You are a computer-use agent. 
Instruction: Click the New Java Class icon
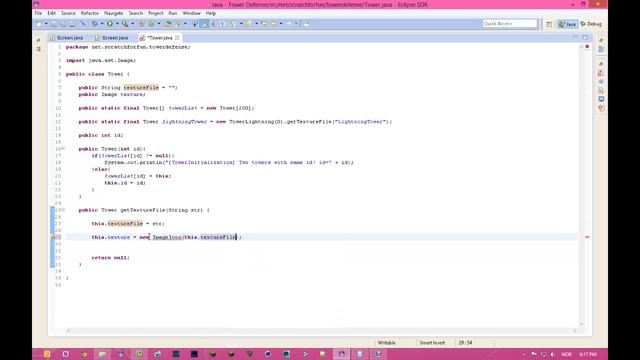coord(152,24)
